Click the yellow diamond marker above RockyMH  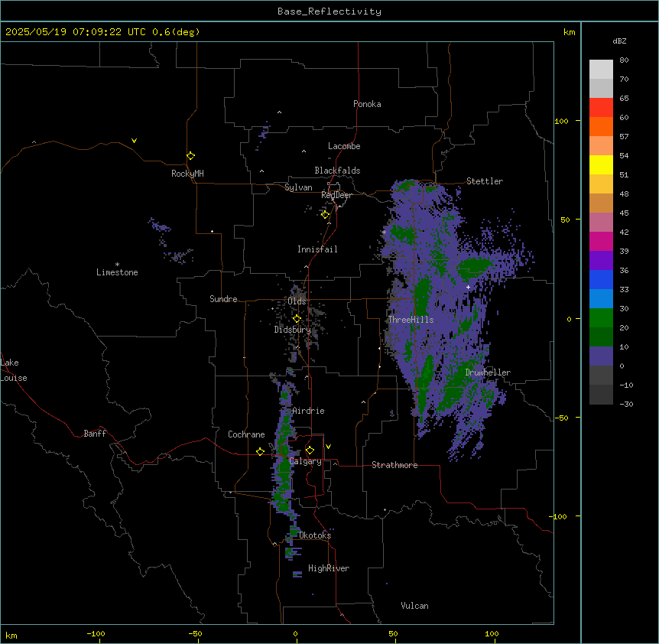tap(190, 155)
